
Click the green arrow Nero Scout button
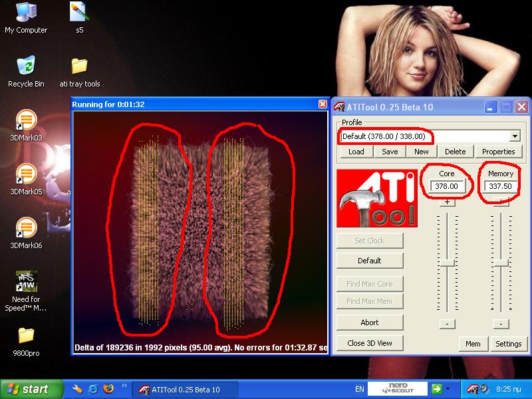tap(437, 389)
